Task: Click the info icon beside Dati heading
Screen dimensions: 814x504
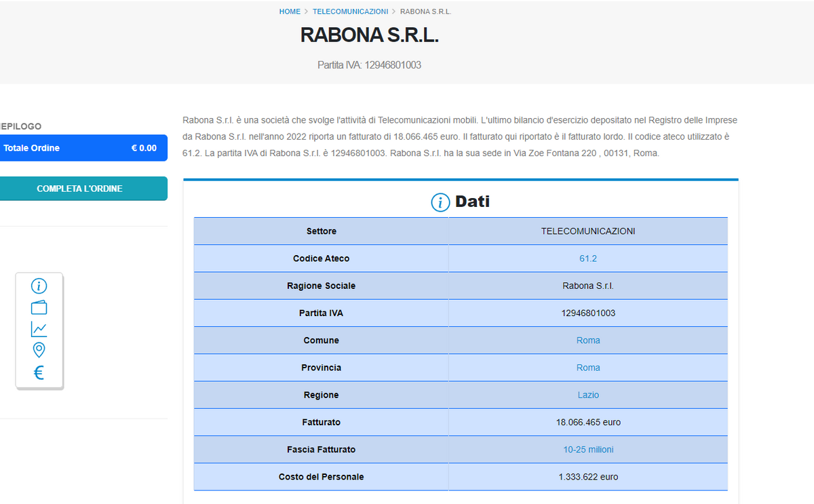Action: tap(440, 202)
